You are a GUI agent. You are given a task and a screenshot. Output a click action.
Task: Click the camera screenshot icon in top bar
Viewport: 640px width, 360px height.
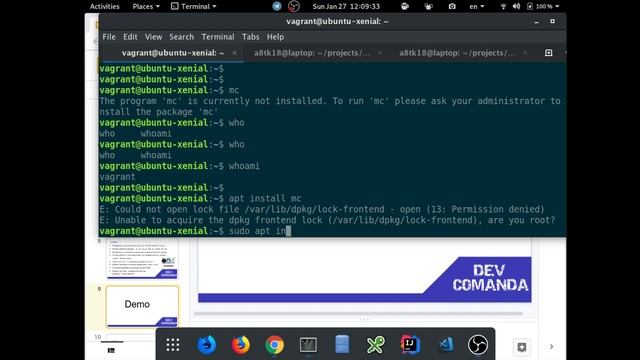coord(452,6)
